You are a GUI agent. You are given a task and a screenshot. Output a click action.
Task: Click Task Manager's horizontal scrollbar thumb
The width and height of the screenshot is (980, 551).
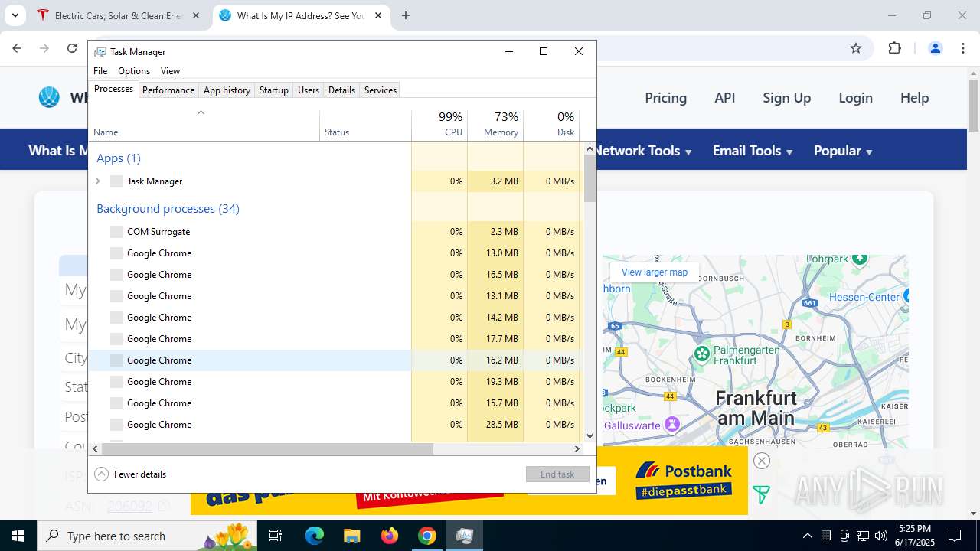[267, 448]
